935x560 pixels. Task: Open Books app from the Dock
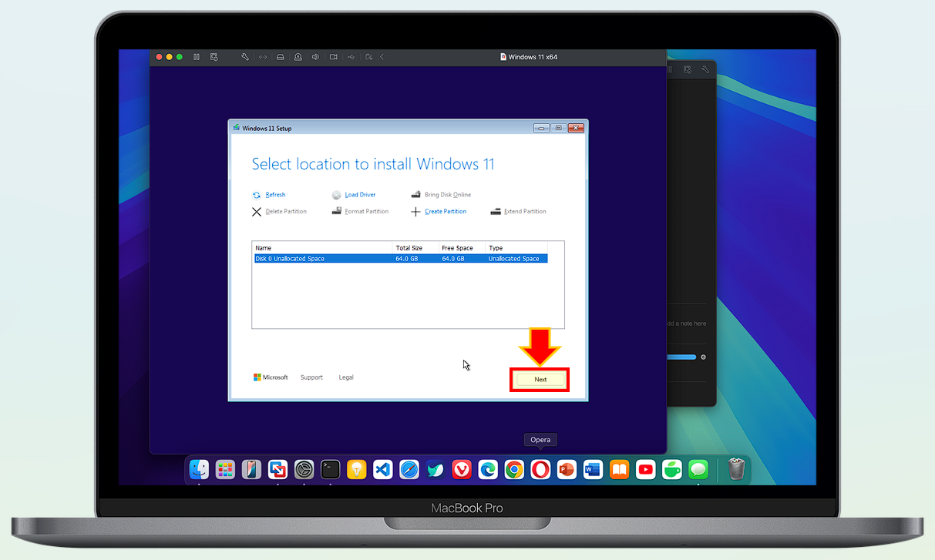click(619, 469)
